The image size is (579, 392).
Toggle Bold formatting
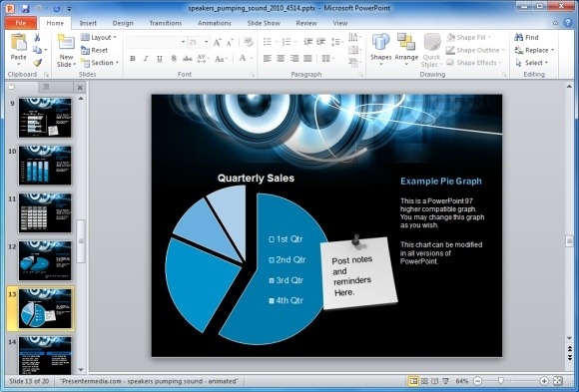pyautogui.click(x=133, y=58)
